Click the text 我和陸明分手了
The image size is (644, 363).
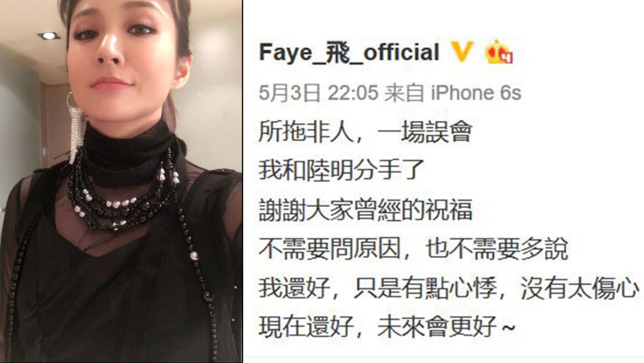pyautogui.click(x=342, y=171)
